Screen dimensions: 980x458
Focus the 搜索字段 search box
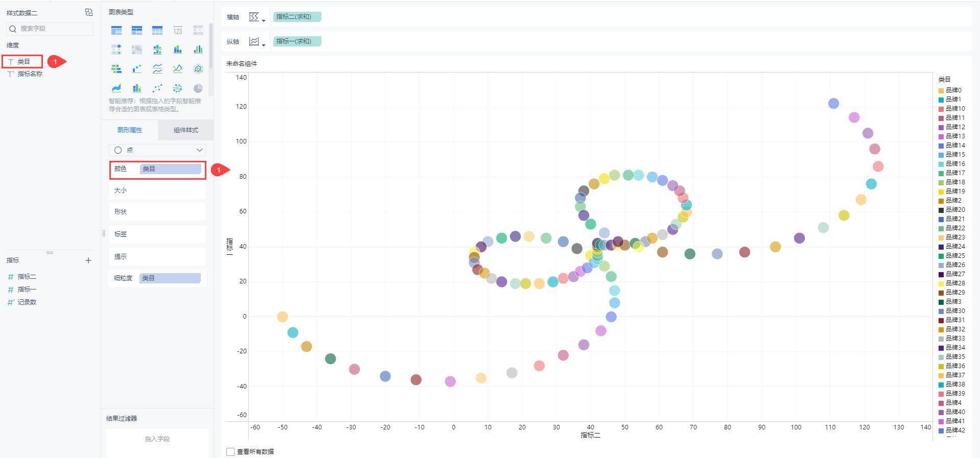coord(50,29)
